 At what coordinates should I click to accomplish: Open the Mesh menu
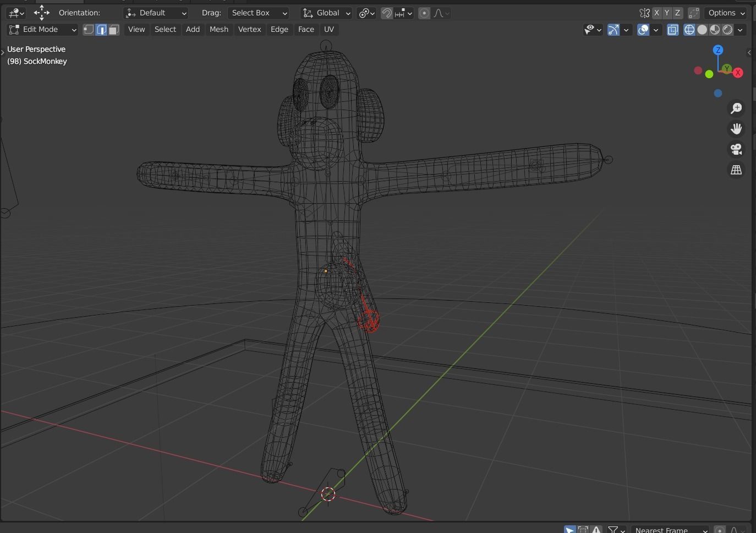point(219,30)
